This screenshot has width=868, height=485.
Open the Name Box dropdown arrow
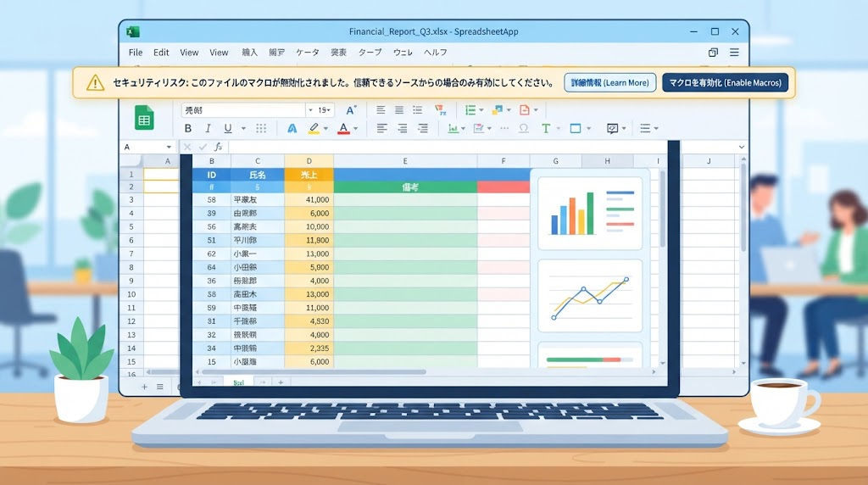coord(169,147)
